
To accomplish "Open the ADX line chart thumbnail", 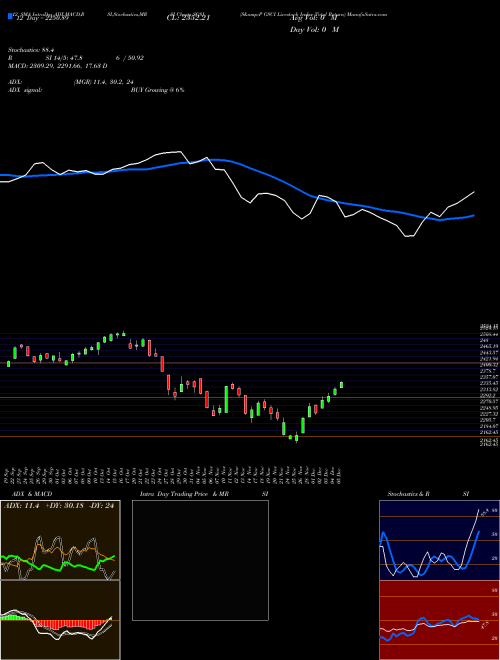I will pyautogui.click(x=60, y=540).
